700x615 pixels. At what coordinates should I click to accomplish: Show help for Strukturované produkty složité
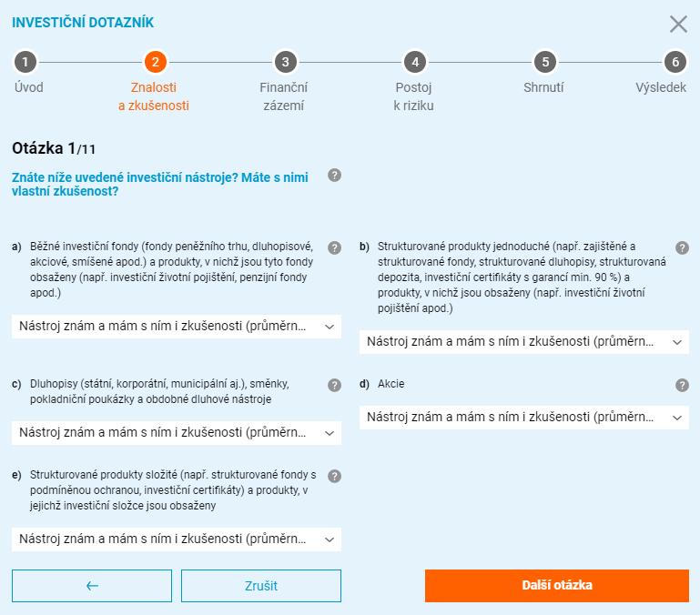click(x=334, y=476)
